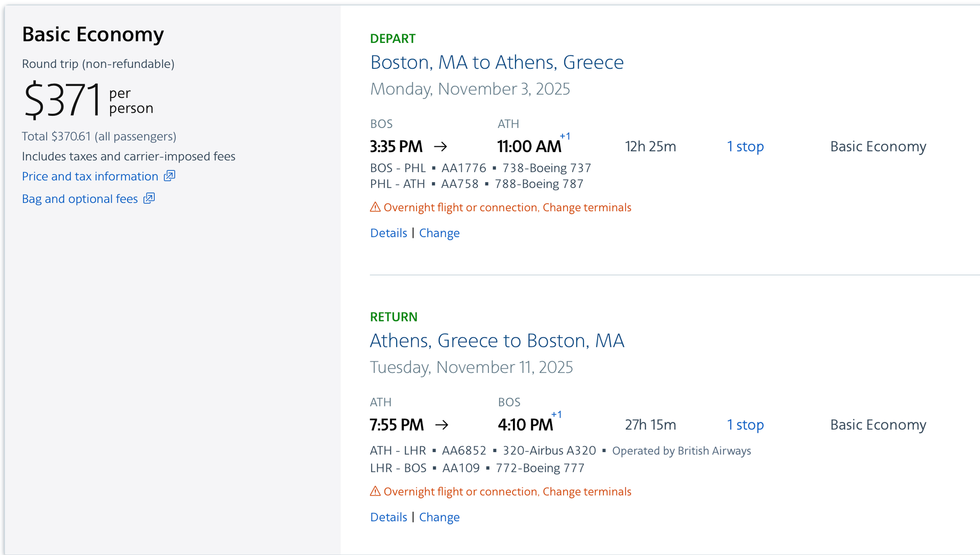Expand 1 stop details for the departure
This screenshot has height=555, width=980.
745,146
